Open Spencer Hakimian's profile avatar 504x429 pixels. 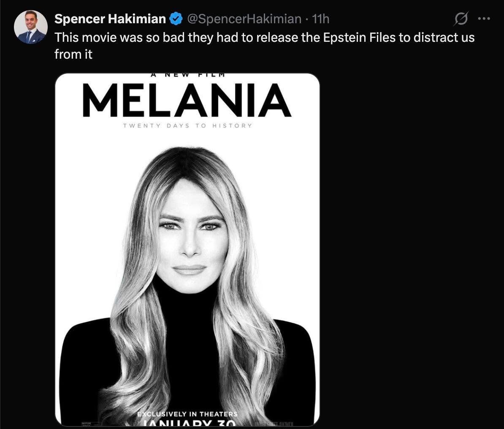(31, 27)
